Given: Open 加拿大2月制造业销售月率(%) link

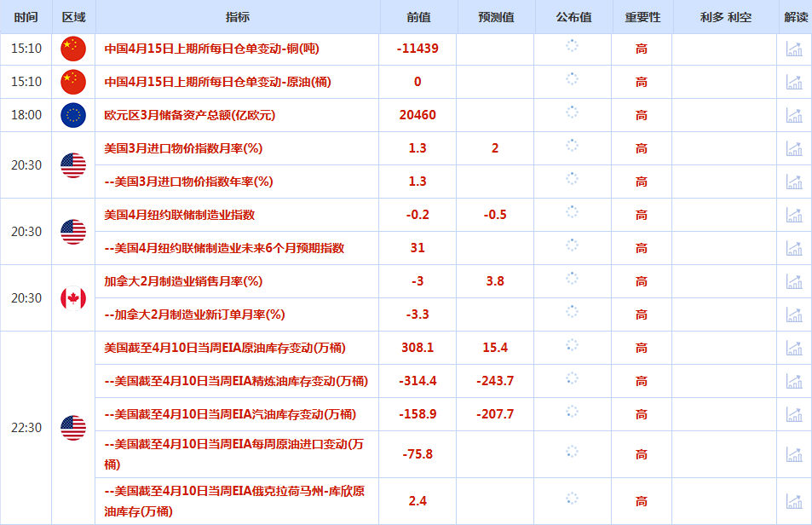Looking at the screenshot, I should pos(183,282).
